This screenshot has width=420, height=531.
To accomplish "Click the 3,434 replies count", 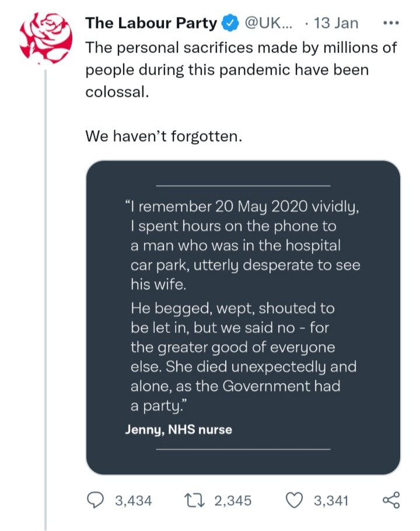I will tap(134, 501).
